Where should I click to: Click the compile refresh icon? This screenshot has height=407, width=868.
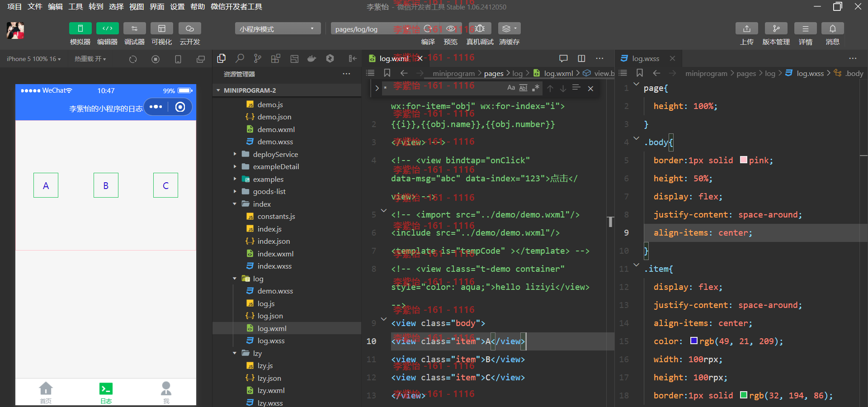pyautogui.click(x=428, y=28)
